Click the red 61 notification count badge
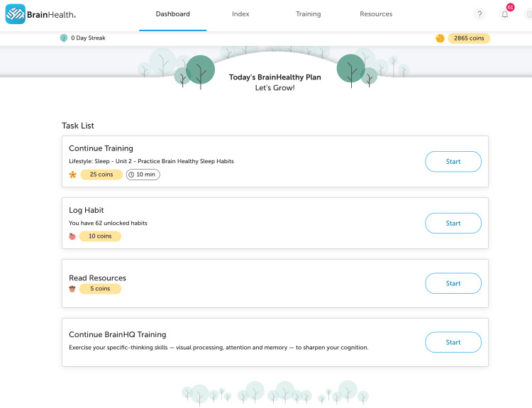The image size is (532, 408). tap(510, 7)
